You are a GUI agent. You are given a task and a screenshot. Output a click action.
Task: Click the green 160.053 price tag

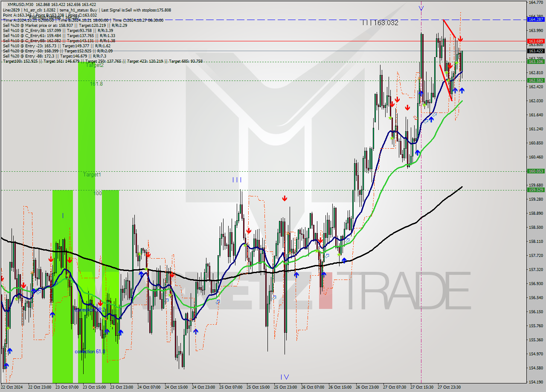[536, 171]
